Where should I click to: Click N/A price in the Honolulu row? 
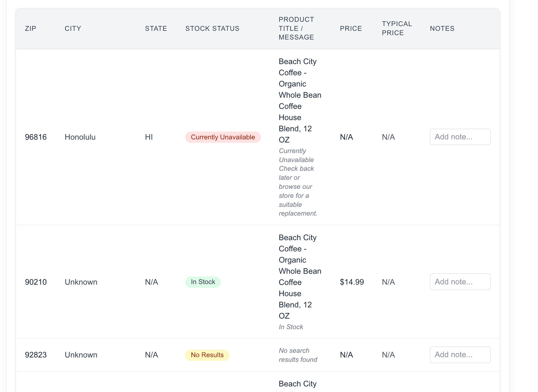click(347, 137)
